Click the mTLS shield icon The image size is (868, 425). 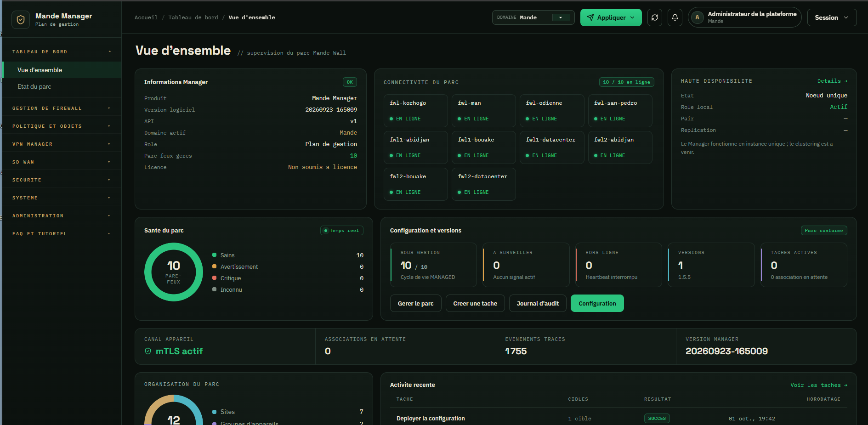[148, 351]
